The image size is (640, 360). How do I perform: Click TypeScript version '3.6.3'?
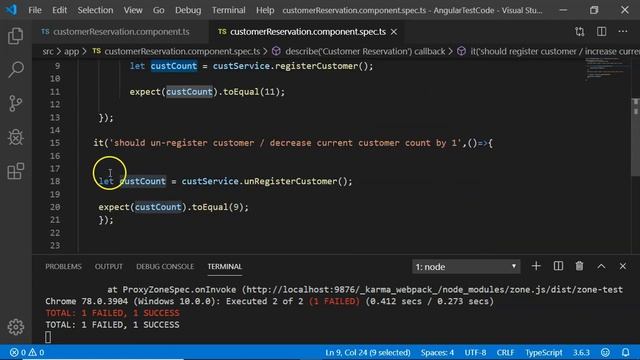(581, 352)
